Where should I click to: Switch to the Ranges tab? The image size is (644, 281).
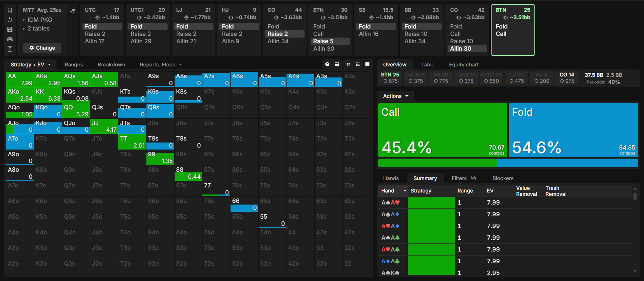tap(74, 65)
